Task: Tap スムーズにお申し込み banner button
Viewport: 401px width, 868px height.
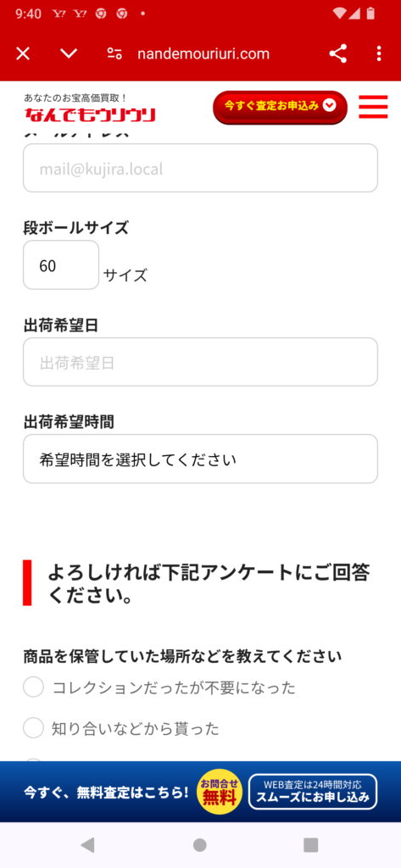Action: pos(313,792)
